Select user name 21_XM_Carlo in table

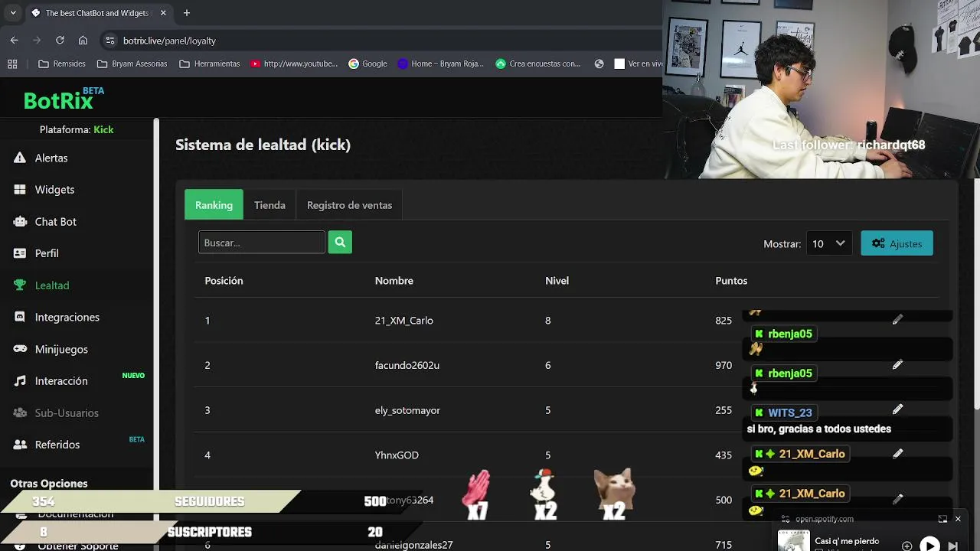403,321
